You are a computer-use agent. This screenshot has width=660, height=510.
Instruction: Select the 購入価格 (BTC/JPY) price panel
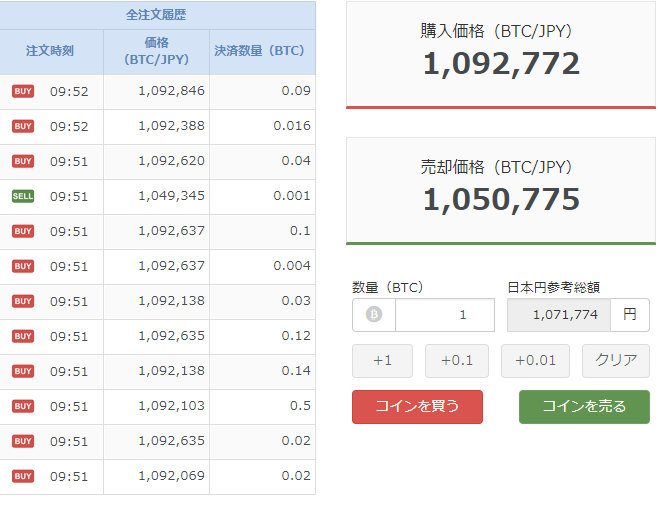pyautogui.click(x=501, y=53)
